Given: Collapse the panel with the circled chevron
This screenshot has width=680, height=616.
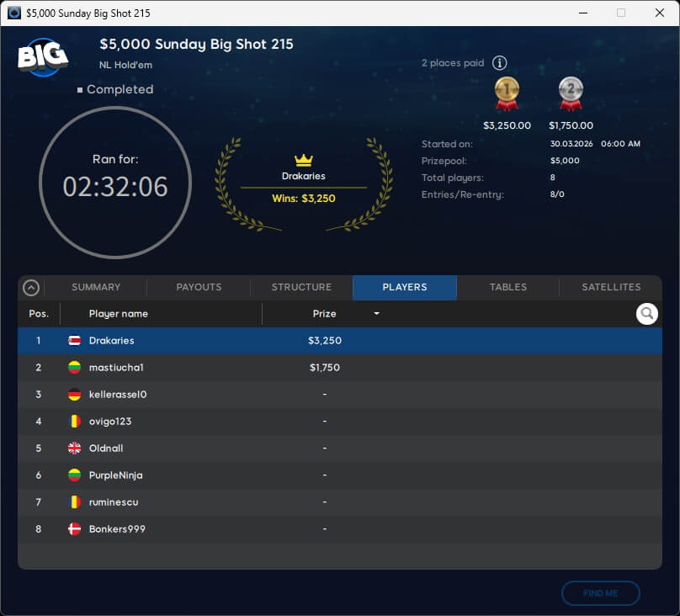Looking at the screenshot, I should 31,288.
